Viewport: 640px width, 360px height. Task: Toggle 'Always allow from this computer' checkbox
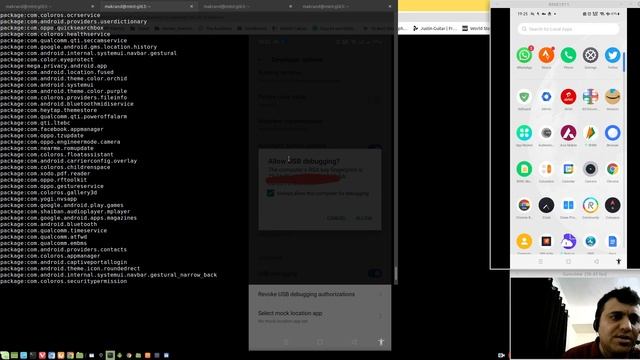pyautogui.click(x=270, y=193)
